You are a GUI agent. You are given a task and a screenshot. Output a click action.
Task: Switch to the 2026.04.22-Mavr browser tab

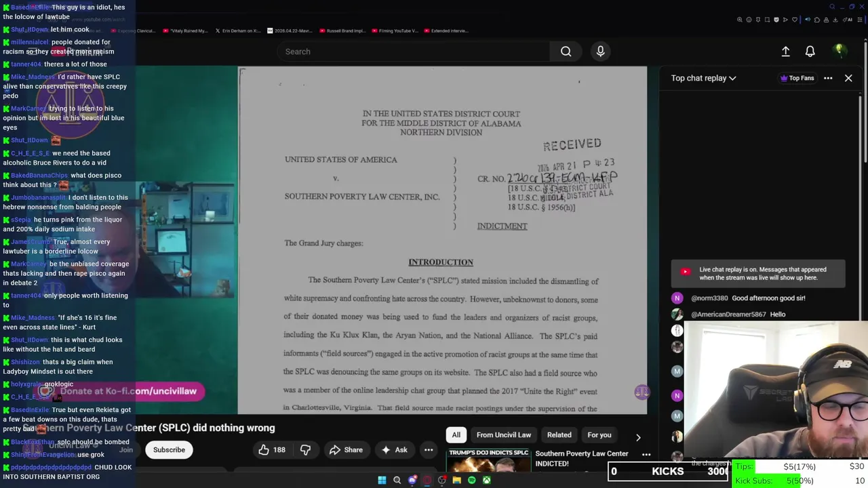pos(291,30)
